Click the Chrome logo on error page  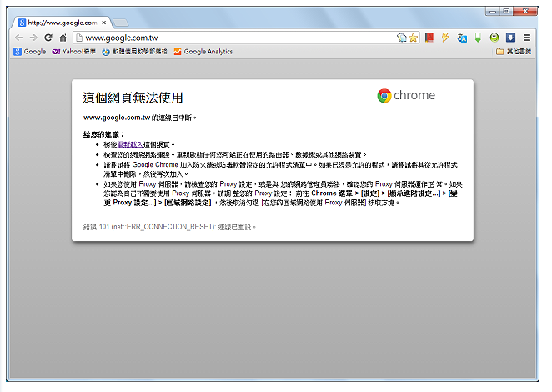tap(406, 95)
